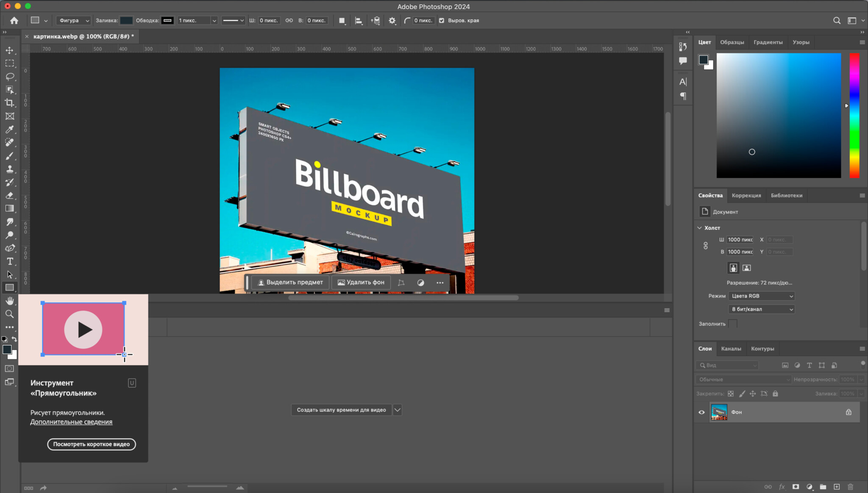
Task: Select the Crop tool
Action: (9, 103)
